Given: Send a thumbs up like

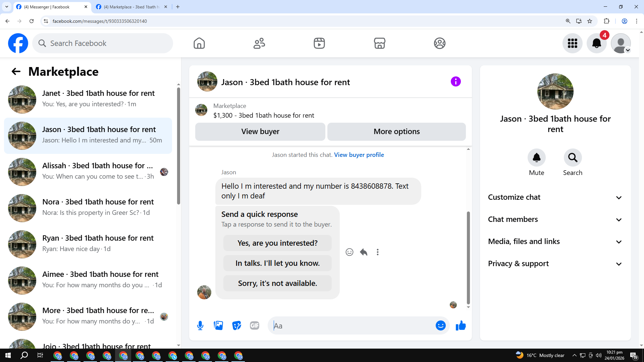Looking at the screenshot, I should 461,325.
